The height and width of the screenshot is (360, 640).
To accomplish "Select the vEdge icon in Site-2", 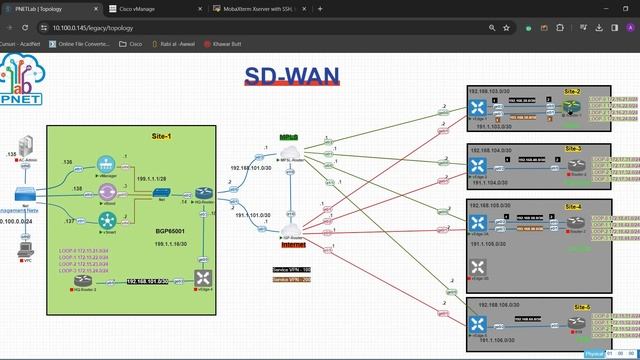I will 478,108.
